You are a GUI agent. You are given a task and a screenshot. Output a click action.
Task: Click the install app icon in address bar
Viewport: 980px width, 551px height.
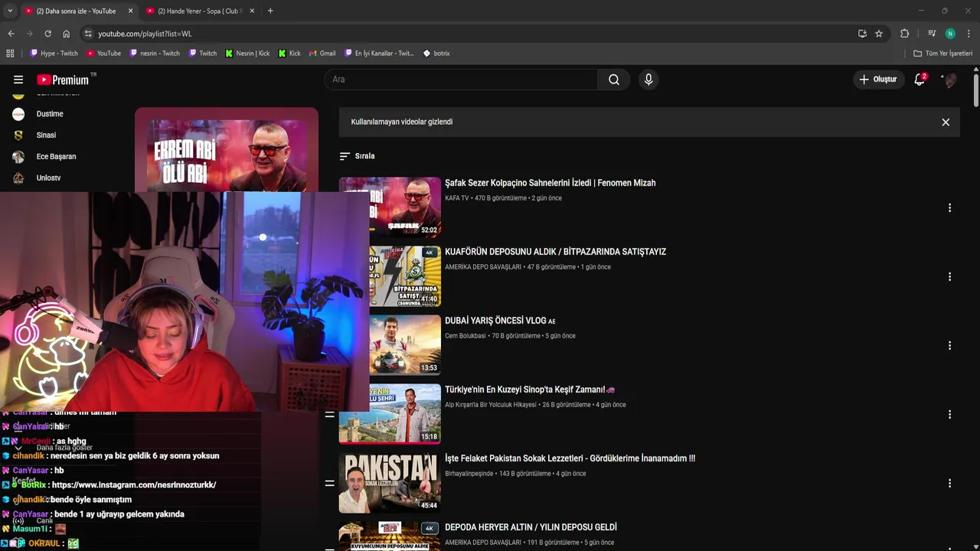(862, 34)
